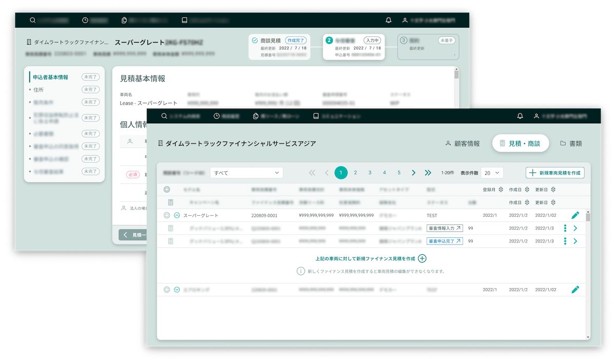Viewport: 616px width, 364px height.
Task: Toggle sort on top 作成日 column header
Action: point(527,190)
